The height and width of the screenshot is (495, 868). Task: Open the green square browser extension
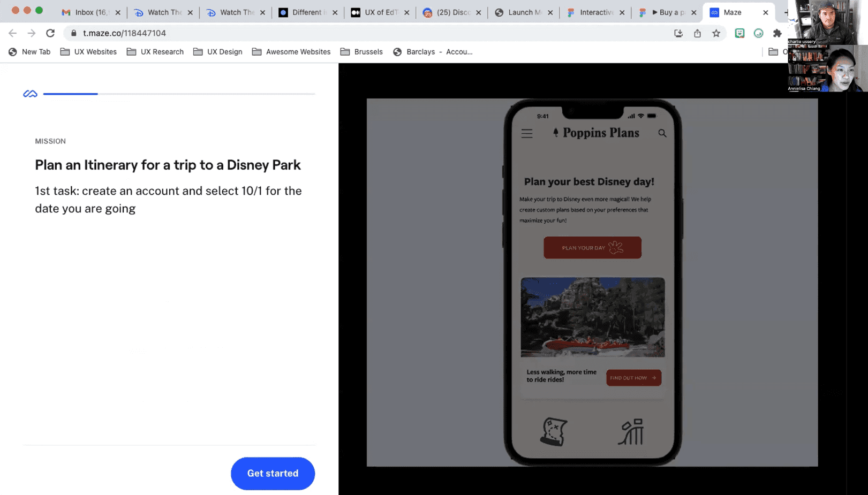coord(739,33)
